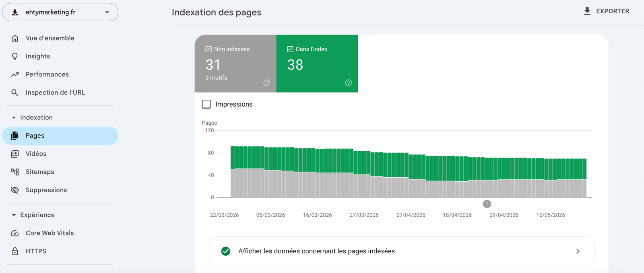Image resolution: width=644 pixels, height=273 pixels.
Task: Click the gauge icon beside Core Web Vitals
Action: point(15,233)
